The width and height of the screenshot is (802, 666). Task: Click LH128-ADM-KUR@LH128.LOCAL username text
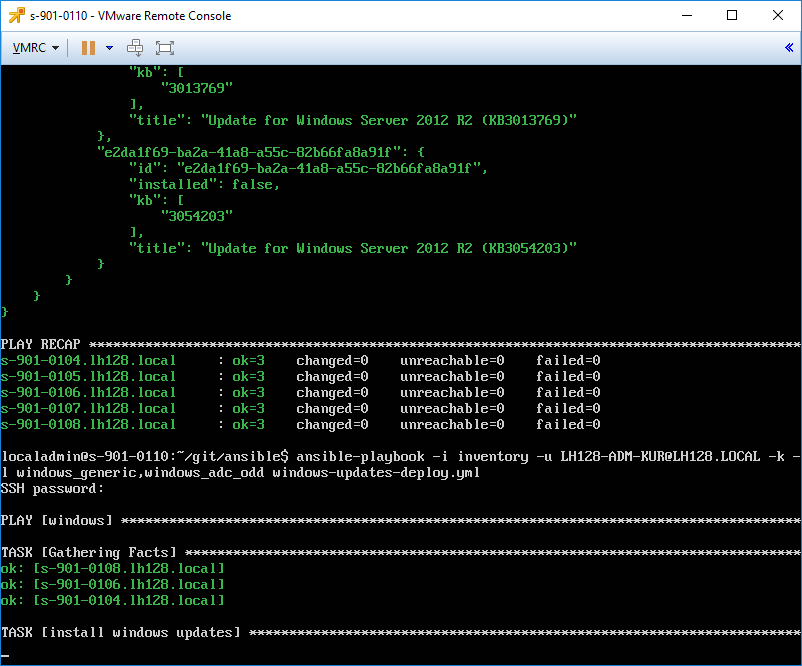[660, 456]
